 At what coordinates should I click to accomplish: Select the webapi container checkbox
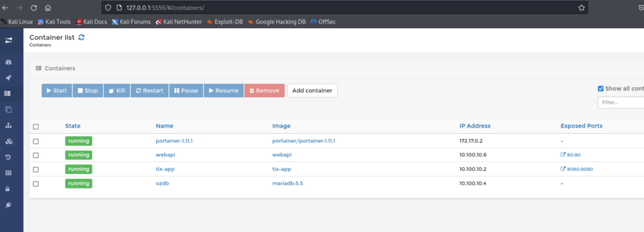tap(36, 155)
